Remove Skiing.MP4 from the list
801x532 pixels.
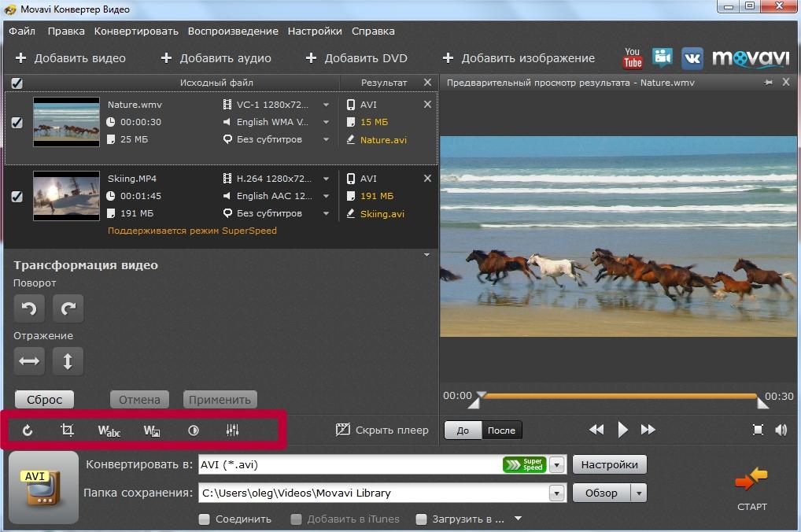point(427,179)
